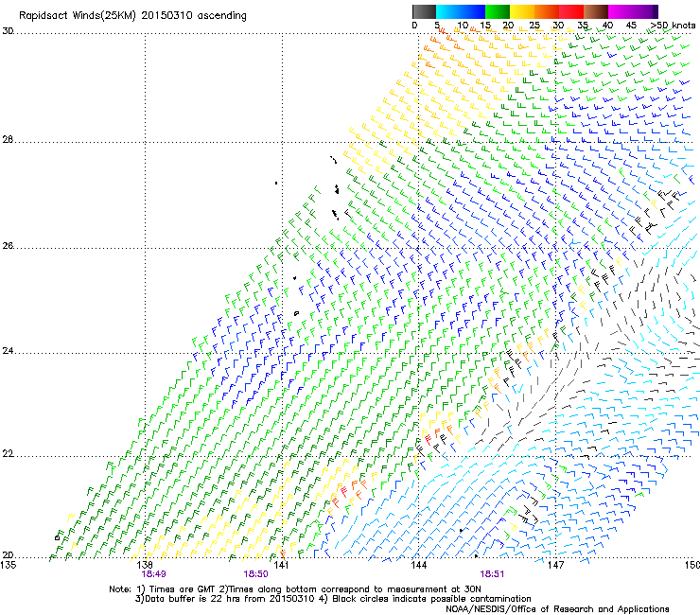
Task: Click the 24 latitude axis label
Action: pyautogui.click(x=8, y=351)
